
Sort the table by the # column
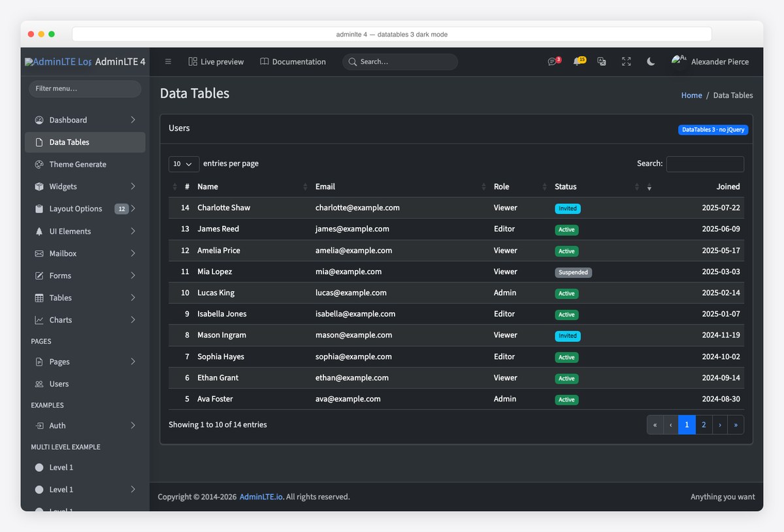(181, 187)
